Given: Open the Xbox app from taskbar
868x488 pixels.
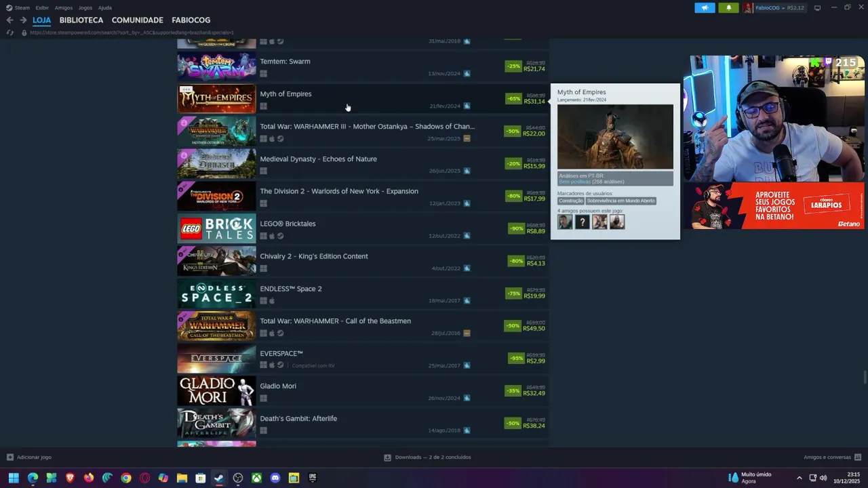Looking at the screenshot, I should pyautogui.click(x=256, y=478).
